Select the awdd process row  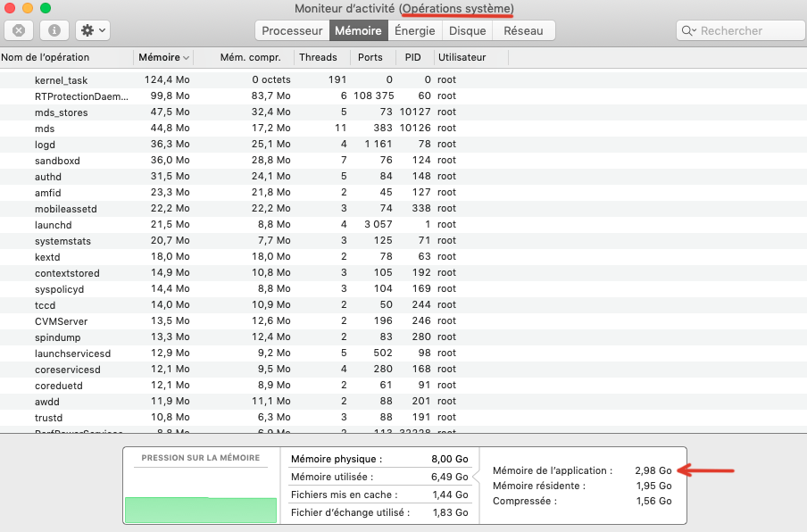[x=403, y=402]
